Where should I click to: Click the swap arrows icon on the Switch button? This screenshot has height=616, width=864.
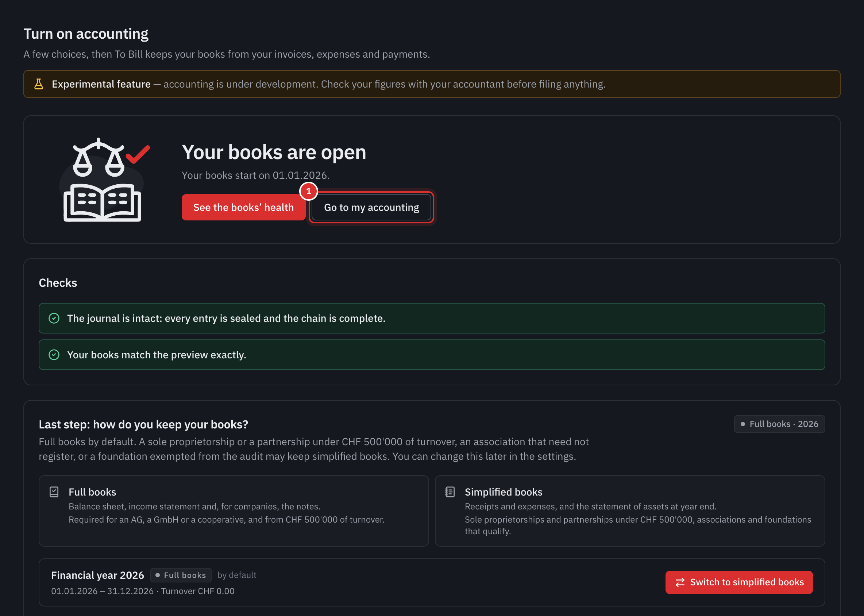(680, 582)
